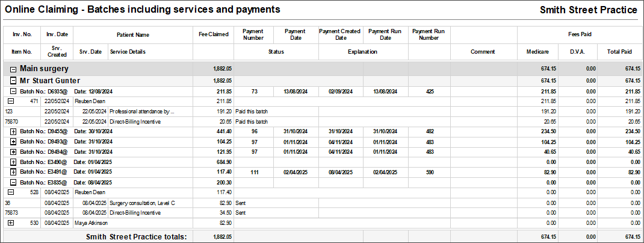Click Smith Street Practice totals label
Screen dimensions: 644x243
[136, 236]
